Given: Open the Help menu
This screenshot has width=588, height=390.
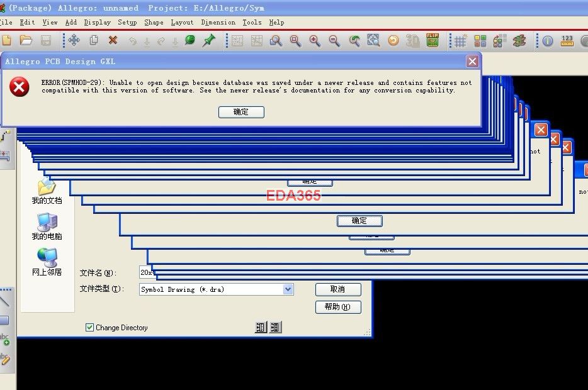Looking at the screenshot, I should click(x=276, y=23).
